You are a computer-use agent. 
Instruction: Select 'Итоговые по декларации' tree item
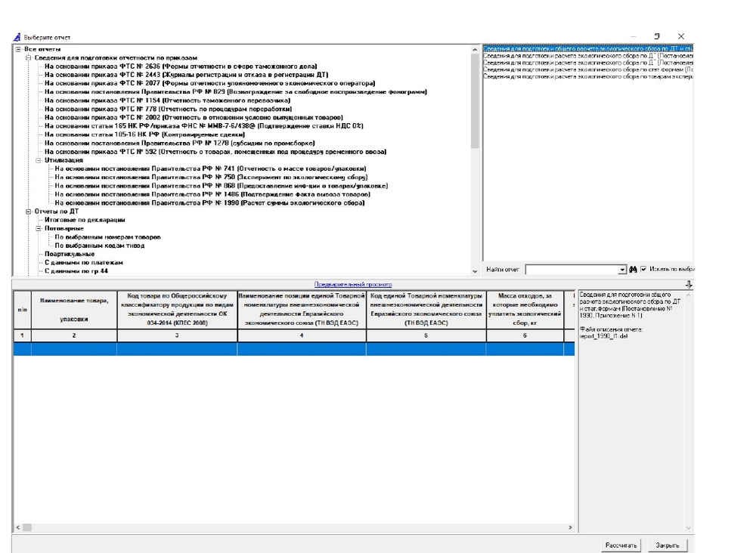(x=85, y=220)
